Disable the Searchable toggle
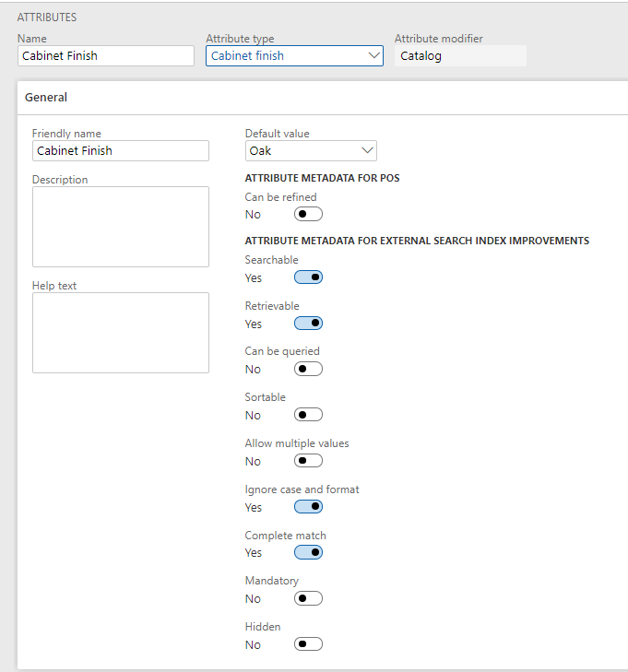The image size is (628, 672). point(308,277)
